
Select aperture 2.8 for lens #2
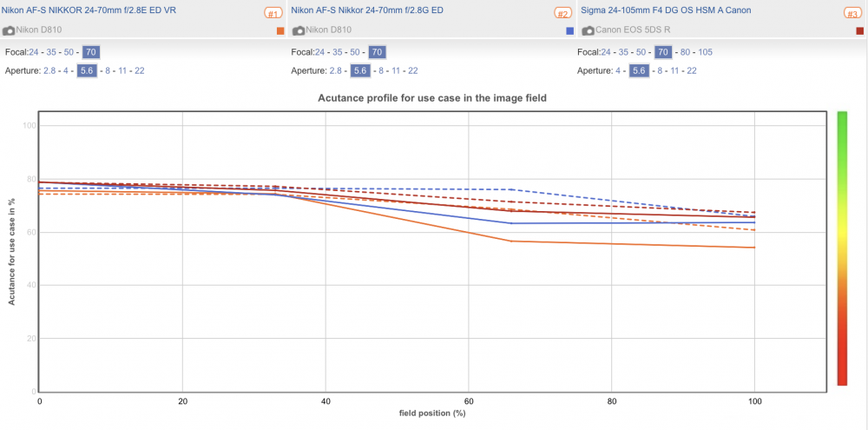click(x=335, y=70)
